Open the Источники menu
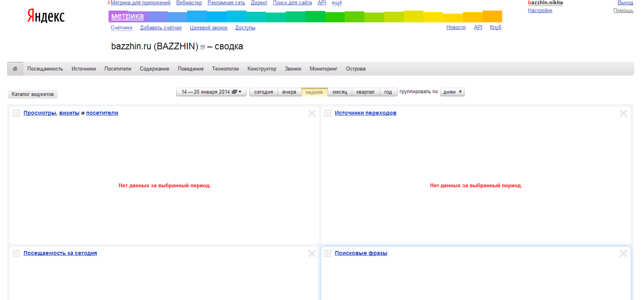This screenshot has height=300, width=644. tap(84, 69)
